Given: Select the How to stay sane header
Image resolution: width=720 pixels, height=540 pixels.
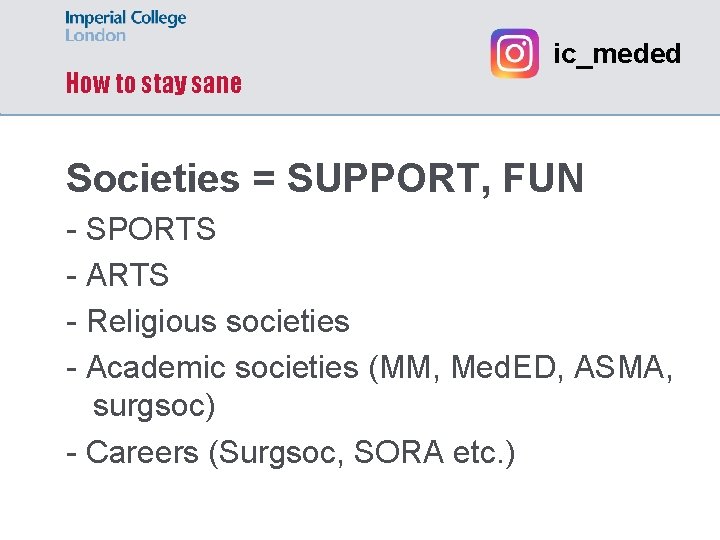Looking at the screenshot, I should click(154, 83).
